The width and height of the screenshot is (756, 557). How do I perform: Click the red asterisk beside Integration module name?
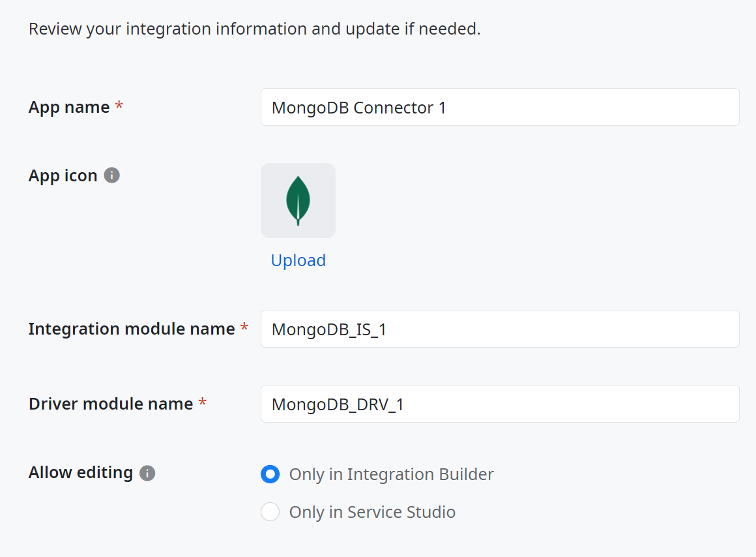tap(244, 327)
